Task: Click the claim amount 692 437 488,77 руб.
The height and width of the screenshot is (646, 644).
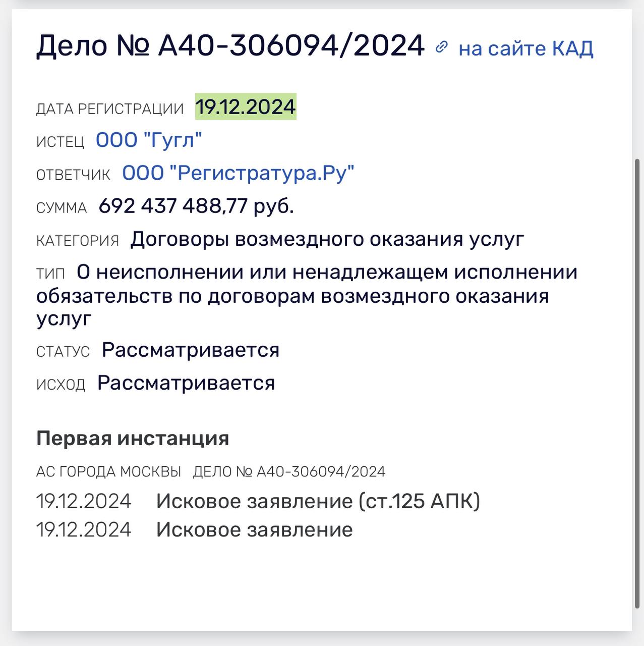Action: [x=196, y=206]
